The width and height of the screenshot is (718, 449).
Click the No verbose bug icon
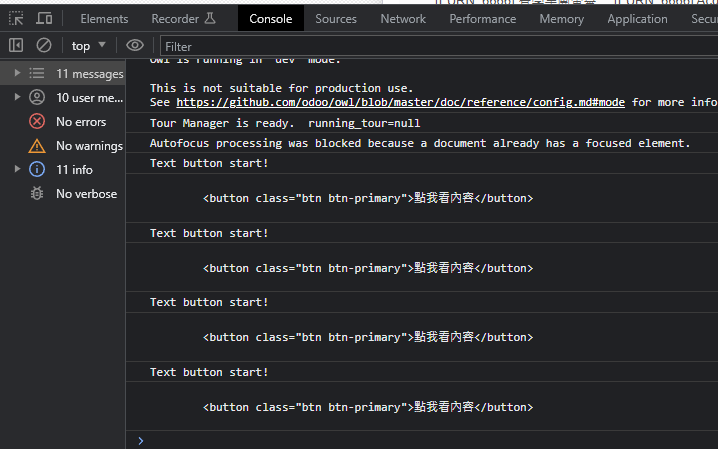tap(37, 194)
